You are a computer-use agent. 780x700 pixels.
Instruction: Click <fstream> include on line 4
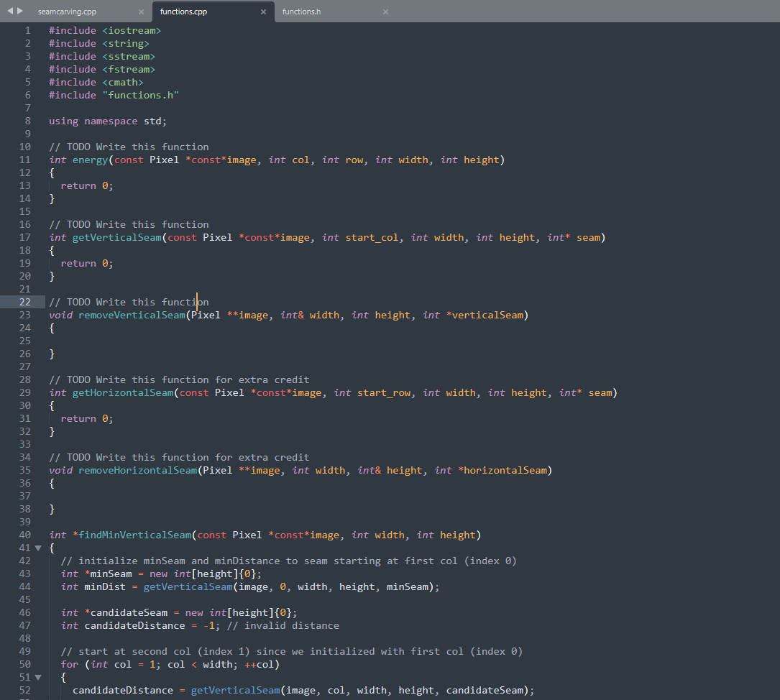(129, 69)
